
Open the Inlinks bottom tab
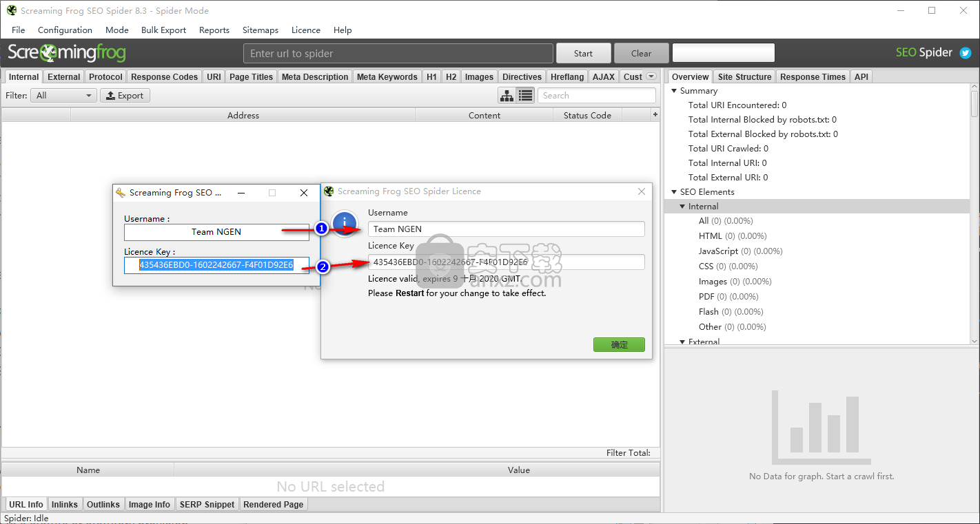(x=65, y=505)
